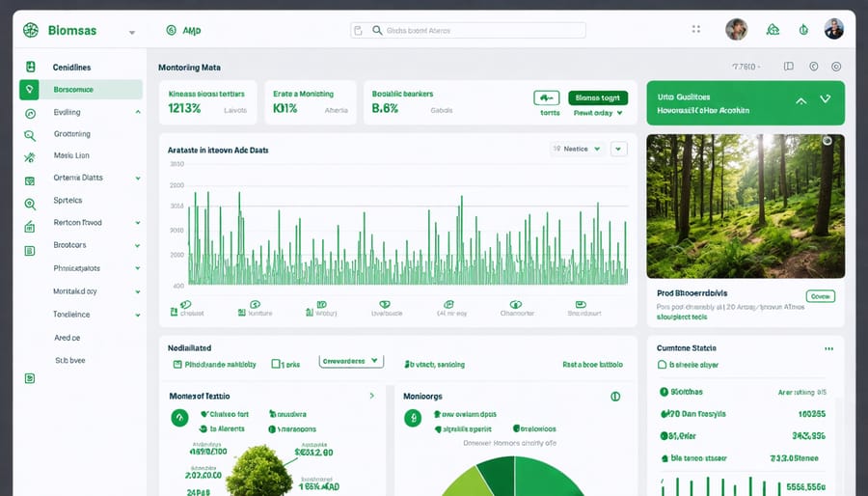Open Sprtelcs in the sidebar

pyautogui.click(x=68, y=200)
